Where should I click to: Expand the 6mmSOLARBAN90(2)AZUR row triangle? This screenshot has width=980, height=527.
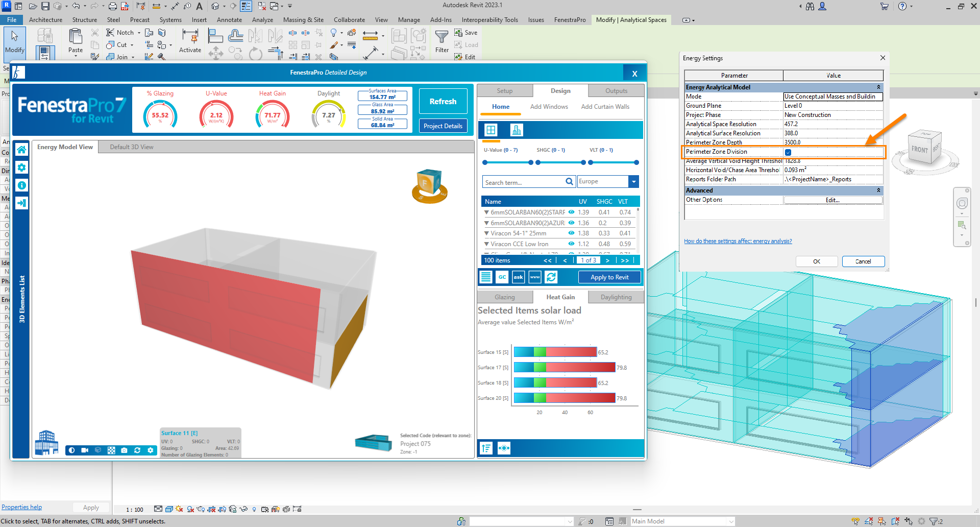(486, 223)
